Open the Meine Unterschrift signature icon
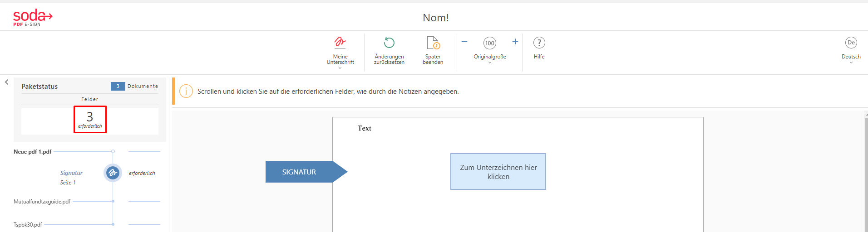The image size is (868, 232). click(x=340, y=43)
